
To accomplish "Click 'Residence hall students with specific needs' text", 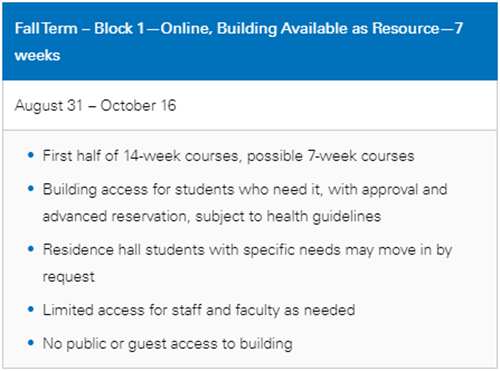I will point(192,250).
